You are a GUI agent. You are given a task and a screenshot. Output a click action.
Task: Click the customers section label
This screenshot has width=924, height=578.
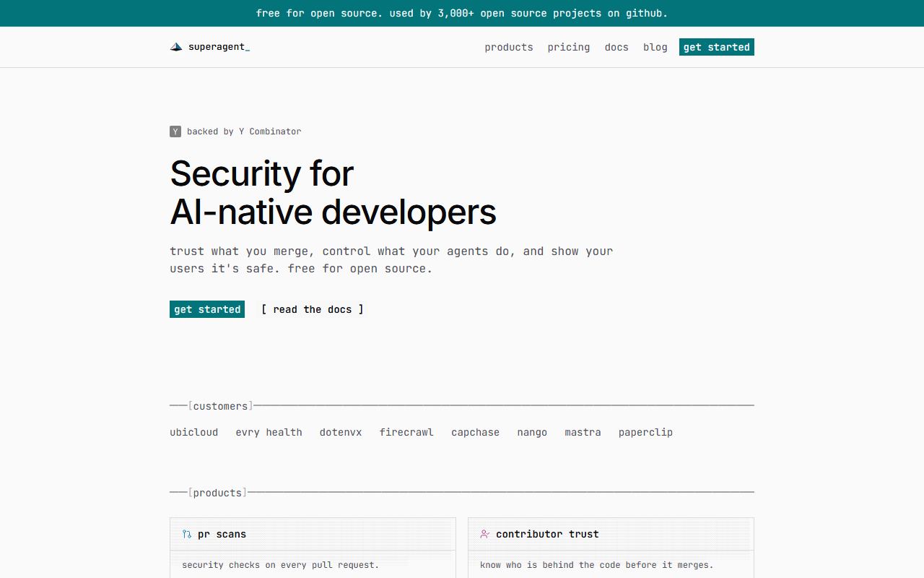click(x=221, y=406)
